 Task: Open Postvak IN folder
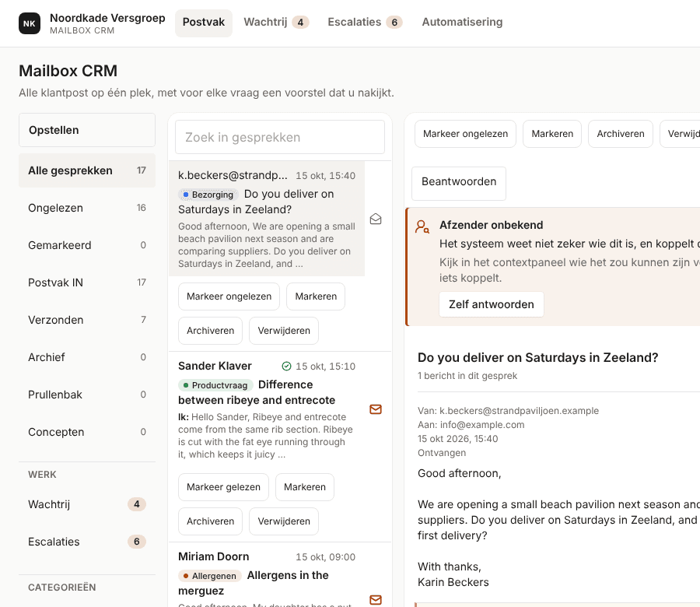point(87,282)
